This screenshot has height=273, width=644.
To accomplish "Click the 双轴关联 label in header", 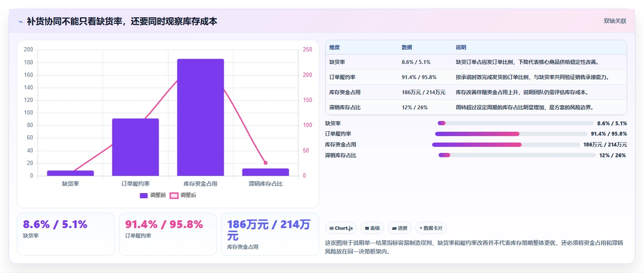I will (x=615, y=21).
